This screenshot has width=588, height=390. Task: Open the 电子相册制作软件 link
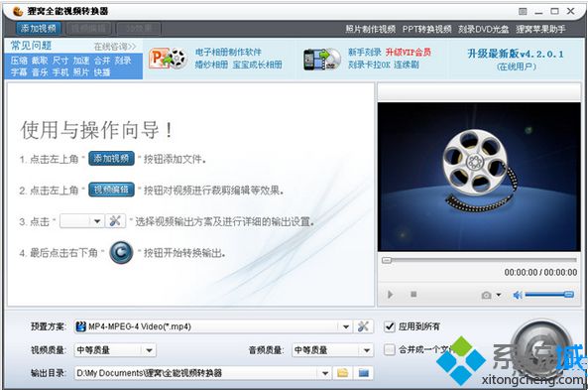click(x=228, y=53)
